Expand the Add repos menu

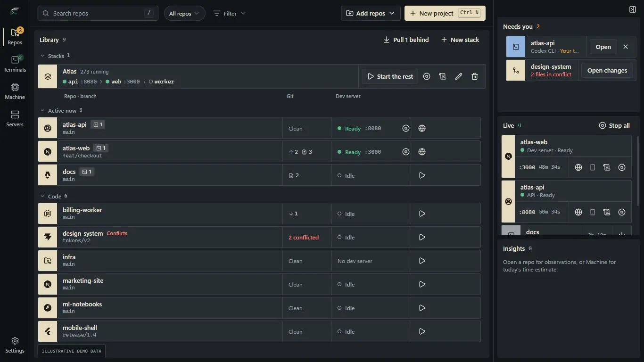371,13
